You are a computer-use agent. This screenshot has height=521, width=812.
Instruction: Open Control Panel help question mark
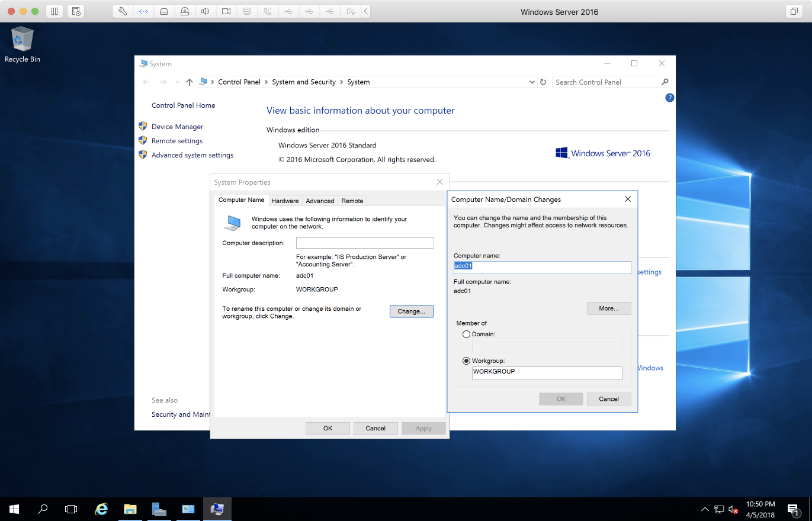[669, 98]
